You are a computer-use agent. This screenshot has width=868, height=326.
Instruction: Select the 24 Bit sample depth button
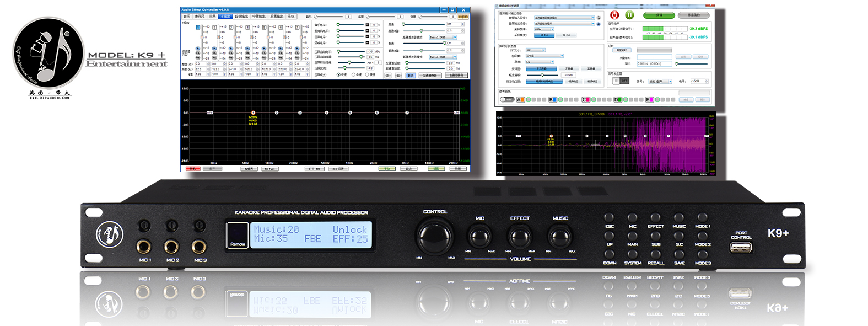click(566, 35)
